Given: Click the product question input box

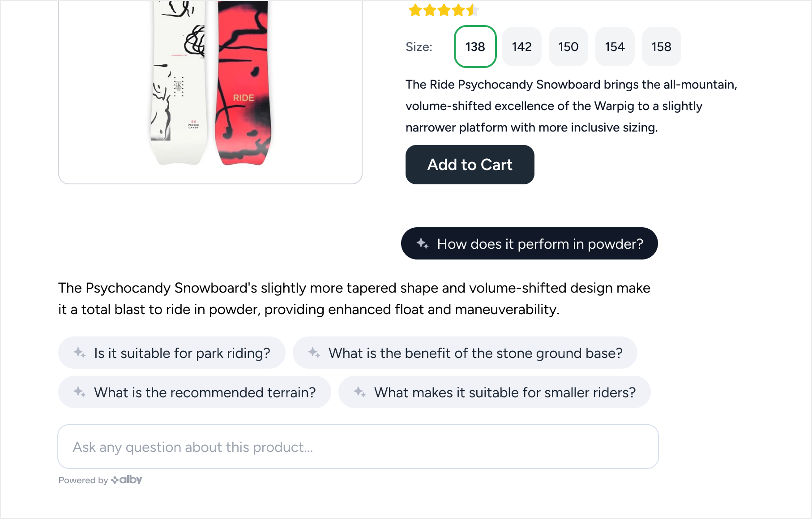Looking at the screenshot, I should (x=357, y=447).
